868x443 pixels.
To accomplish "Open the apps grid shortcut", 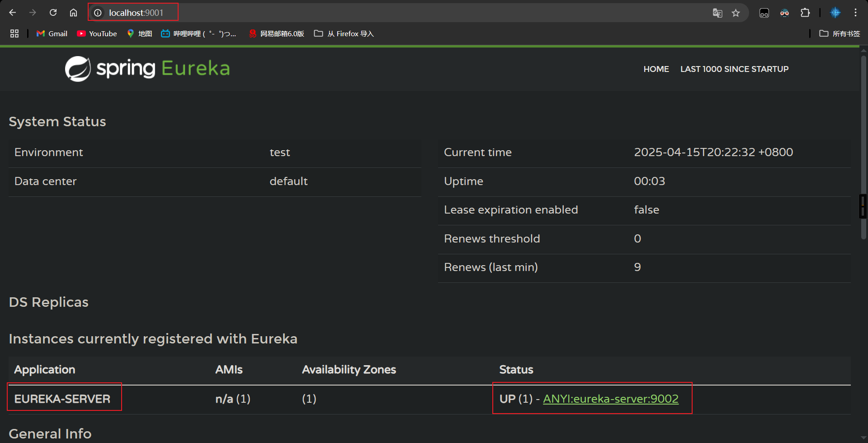I will pyautogui.click(x=14, y=33).
